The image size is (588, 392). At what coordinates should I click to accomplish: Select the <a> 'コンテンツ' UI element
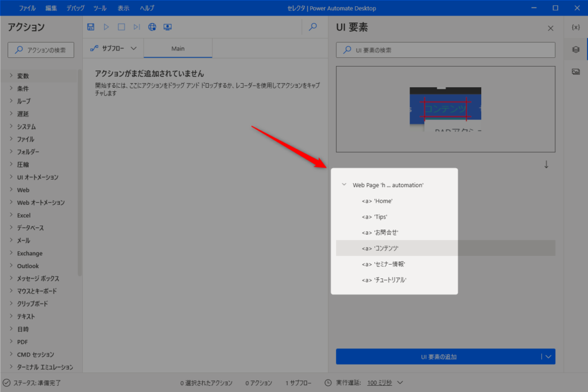point(446,248)
